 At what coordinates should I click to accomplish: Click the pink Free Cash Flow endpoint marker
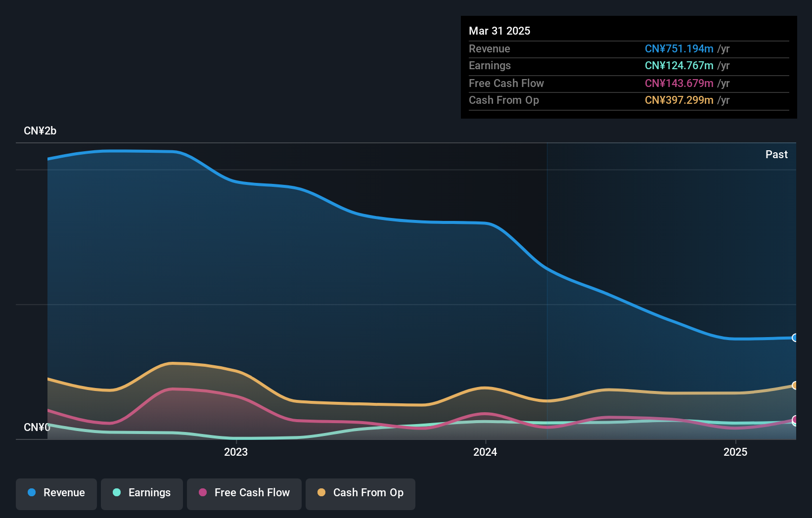click(x=795, y=419)
